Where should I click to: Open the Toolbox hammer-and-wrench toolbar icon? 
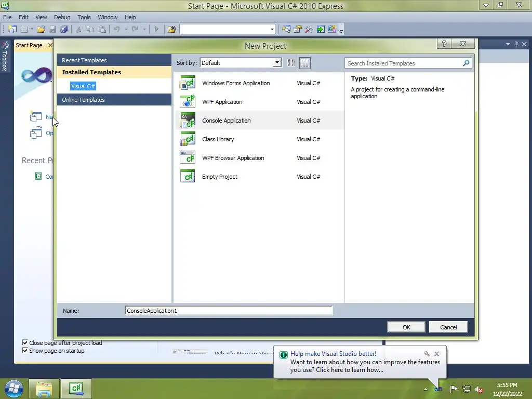[309, 29]
